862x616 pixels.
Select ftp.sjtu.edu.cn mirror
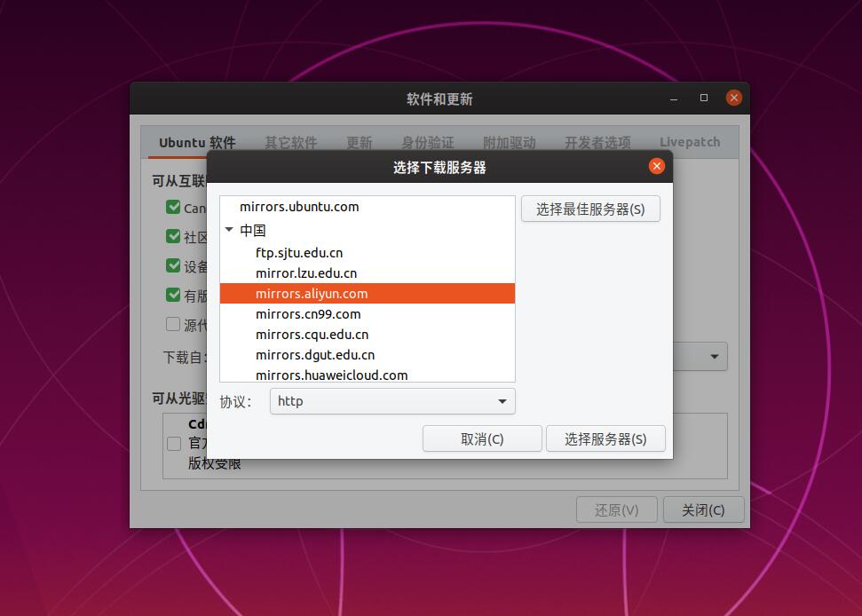point(368,253)
